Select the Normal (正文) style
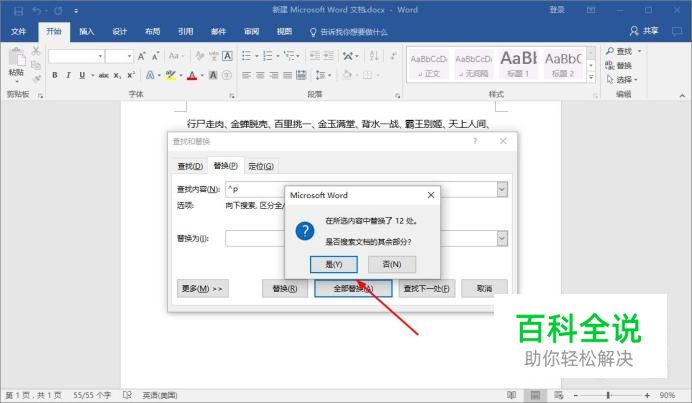Image resolution: width=692 pixels, height=403 pixels. click(x=429, y=65)
